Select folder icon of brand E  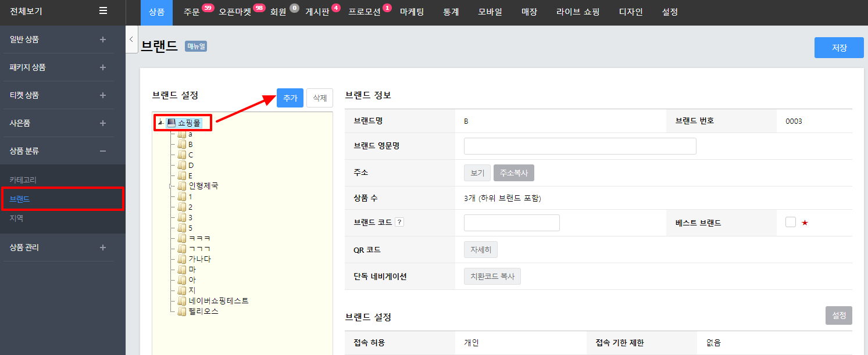point(182,175)
